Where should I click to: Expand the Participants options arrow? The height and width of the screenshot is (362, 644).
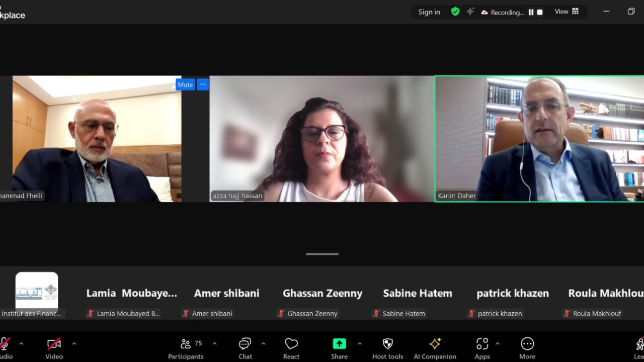[214, 344]
